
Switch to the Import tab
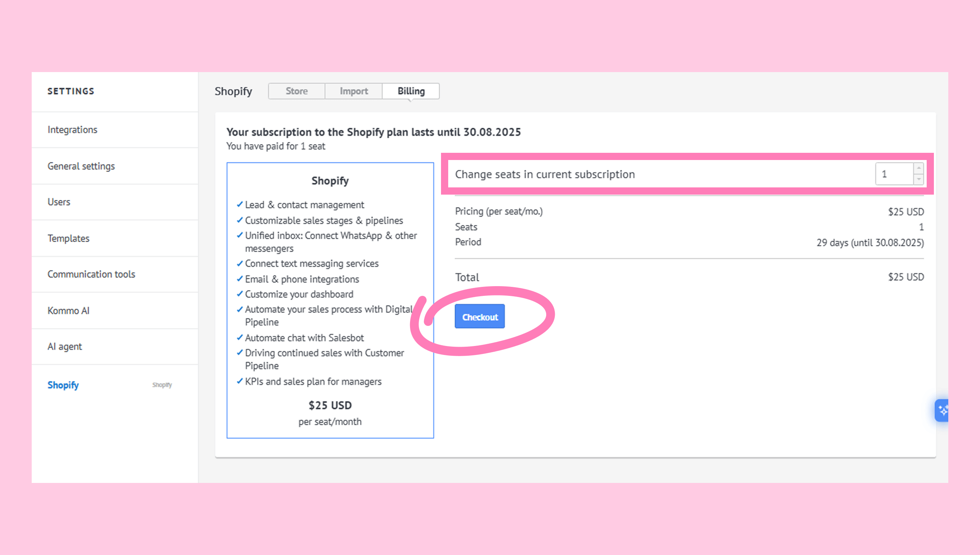353,91
